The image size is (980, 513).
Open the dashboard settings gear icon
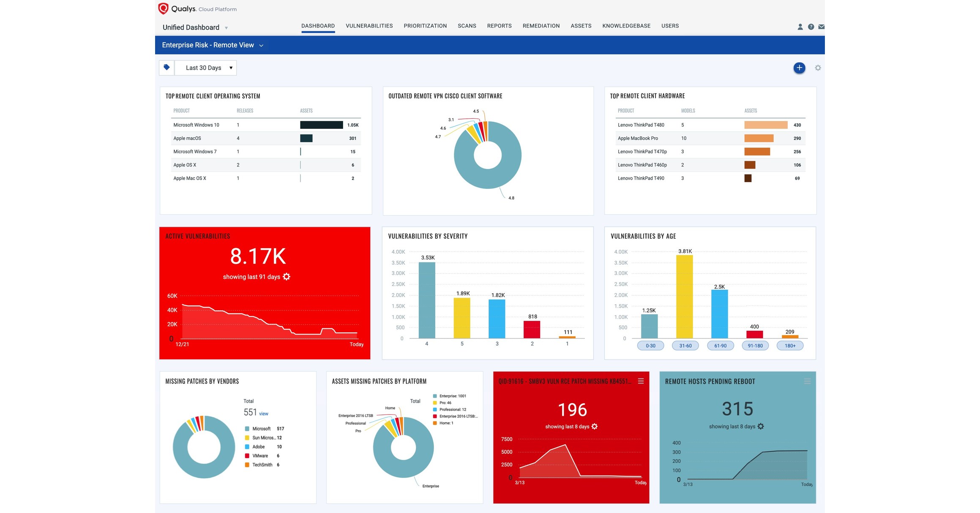(x=818, y=68)
